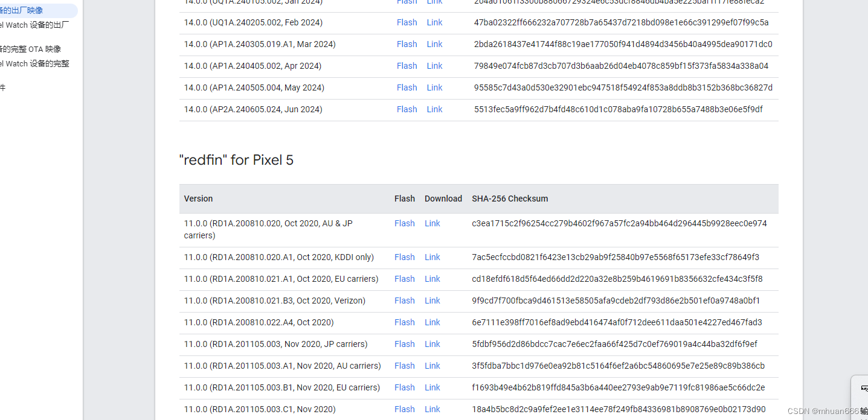Click version text 14.0.0 (AP1A.240405.002, Apr 2024)
Viewport: 868px width, 420px height.
pyautogui.click(x=252, y=66)
